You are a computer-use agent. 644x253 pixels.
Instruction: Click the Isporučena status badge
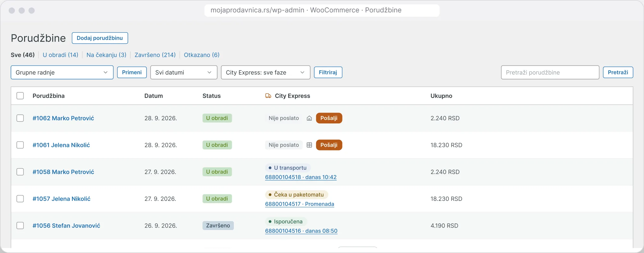click(x=286, y=221)
